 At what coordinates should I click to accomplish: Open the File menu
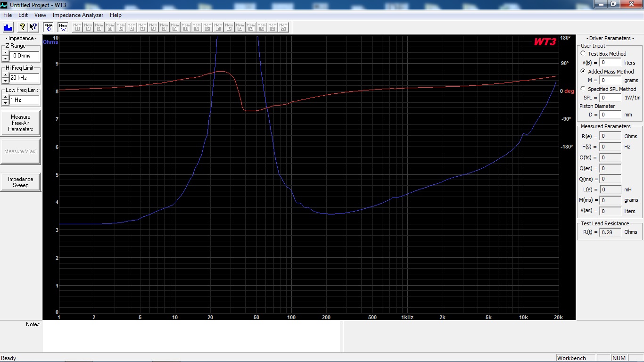tap(8, 15)
